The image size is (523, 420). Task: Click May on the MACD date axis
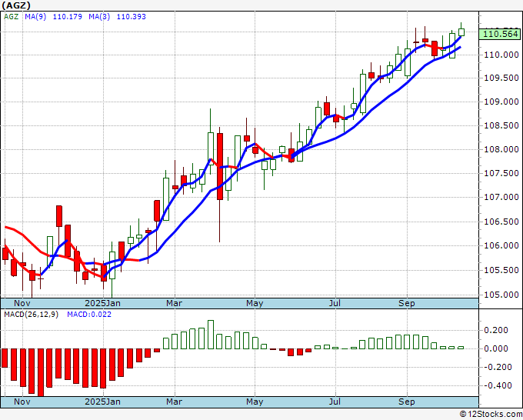pyautogui.click(x=255, y=402)
